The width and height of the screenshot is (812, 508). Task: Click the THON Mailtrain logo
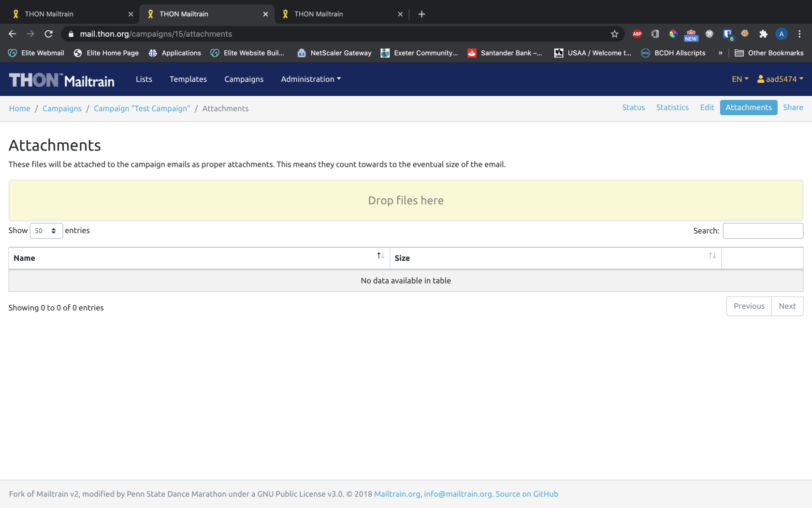pyautogui.click(x=61, y=80)
